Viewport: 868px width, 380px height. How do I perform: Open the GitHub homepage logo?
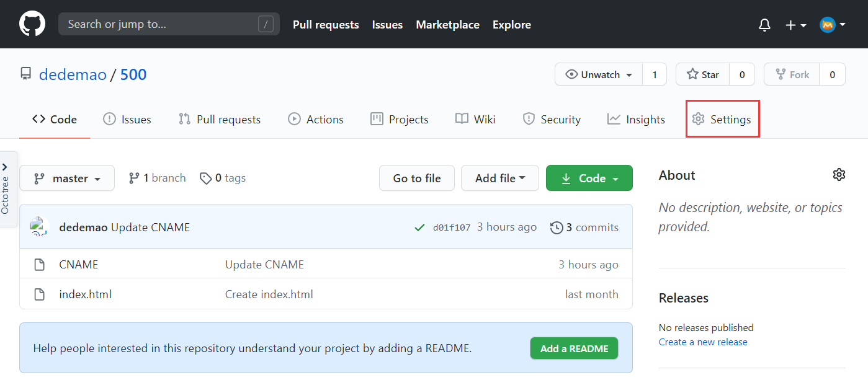[32, 24]
